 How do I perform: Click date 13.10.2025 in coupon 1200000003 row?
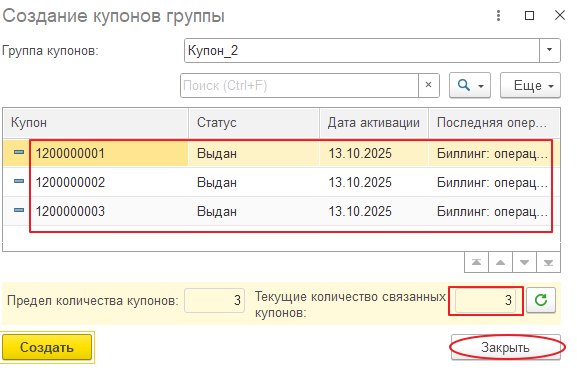pyautogui.click(x=360, y=212)
